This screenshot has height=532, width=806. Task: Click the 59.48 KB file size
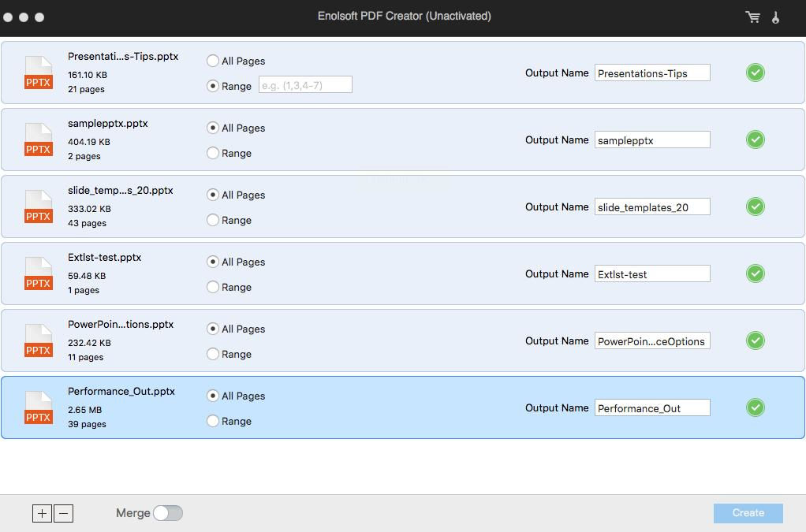[x=87, y=277]
